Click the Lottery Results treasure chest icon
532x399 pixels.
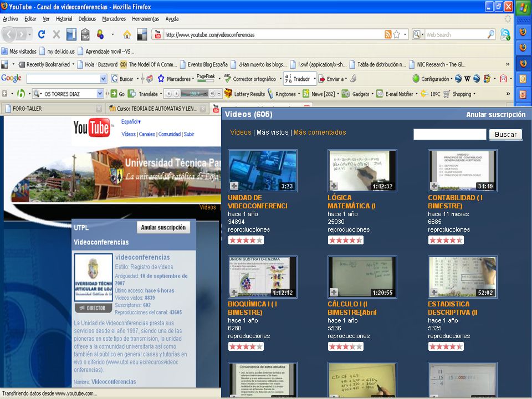point(228,94)
